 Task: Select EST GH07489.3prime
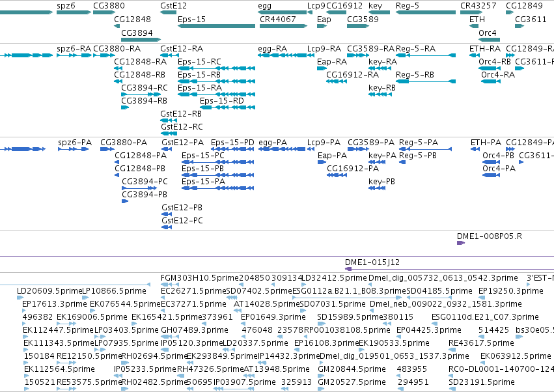[170, 337]
